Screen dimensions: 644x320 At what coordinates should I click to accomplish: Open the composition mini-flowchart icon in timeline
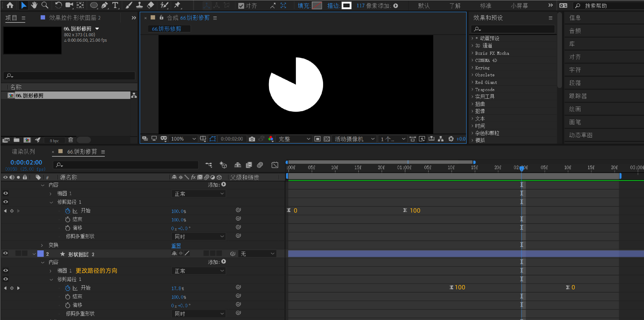(x=209, y=165)
